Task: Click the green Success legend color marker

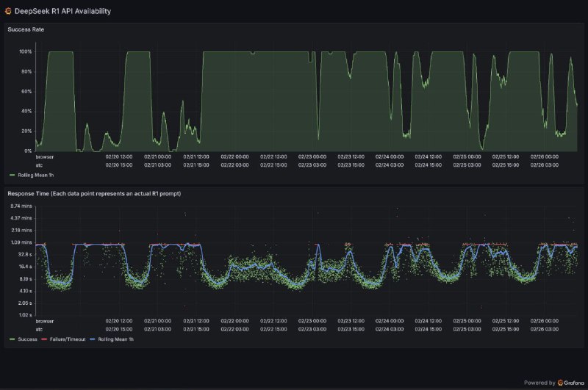Action: pos(12,339)
